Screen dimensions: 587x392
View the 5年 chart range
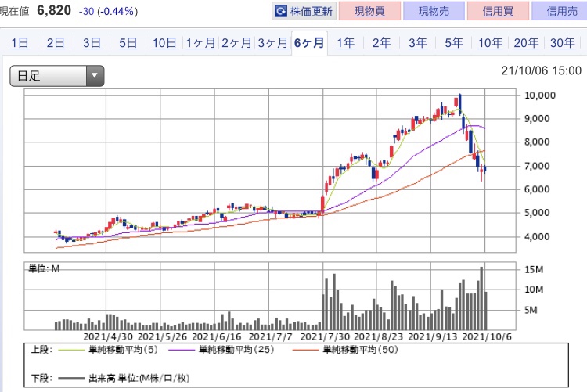454,43
